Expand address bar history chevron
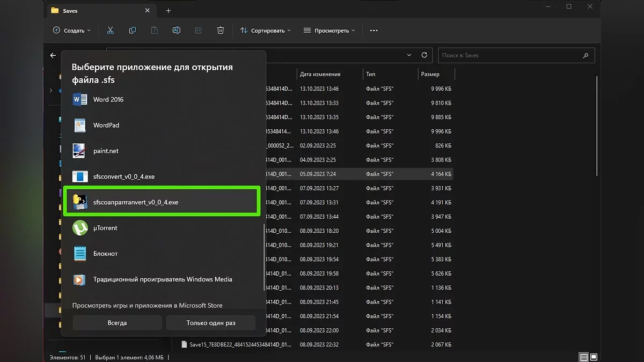Viewport: 644px width, 362px height. coord(409,55)
